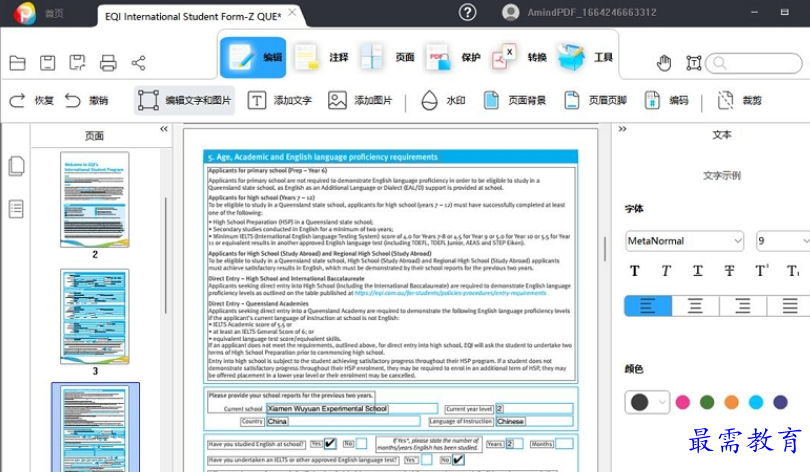Click the Country field containing China
This screenshot has width=810, height=472.
point(343,421)
